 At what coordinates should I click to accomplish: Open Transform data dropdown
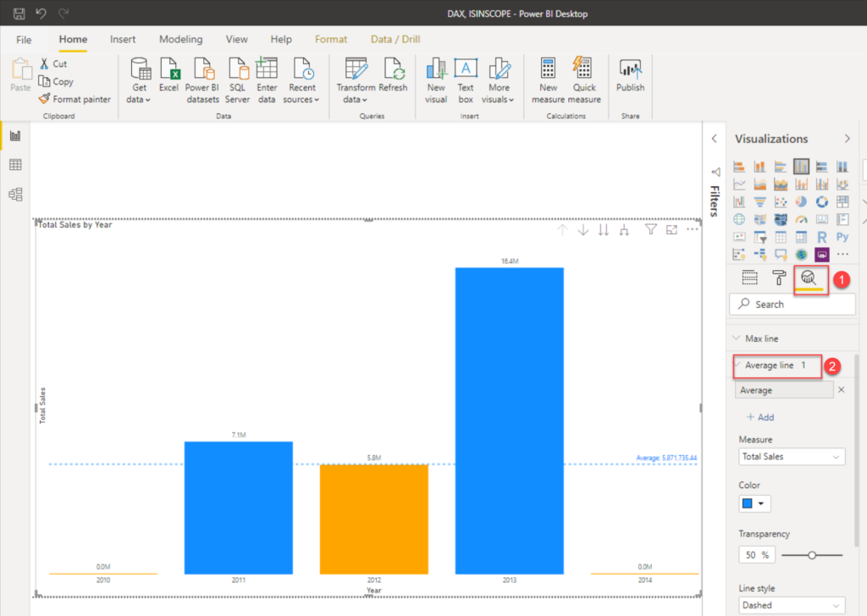(x=355, y=80)
